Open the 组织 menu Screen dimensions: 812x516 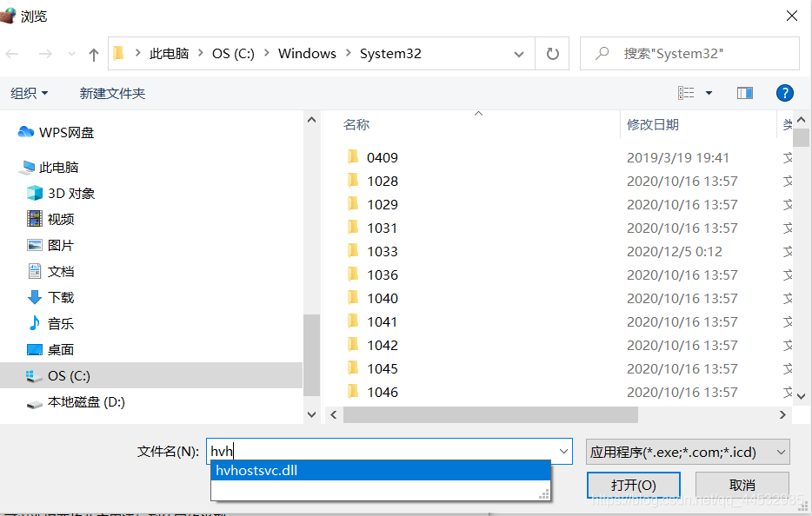click(x=29, y=93)
